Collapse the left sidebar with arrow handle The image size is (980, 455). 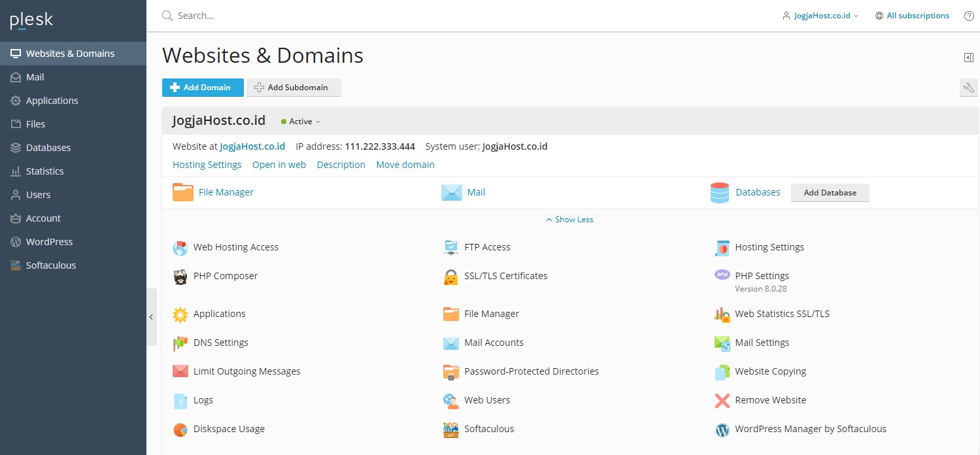click(x=151, y=317)
